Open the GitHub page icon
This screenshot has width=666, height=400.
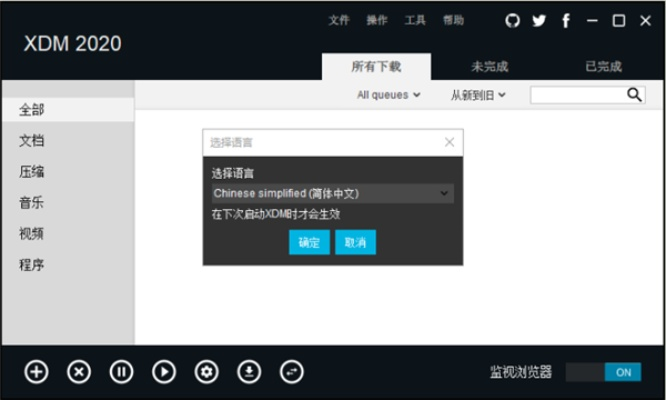513,20
